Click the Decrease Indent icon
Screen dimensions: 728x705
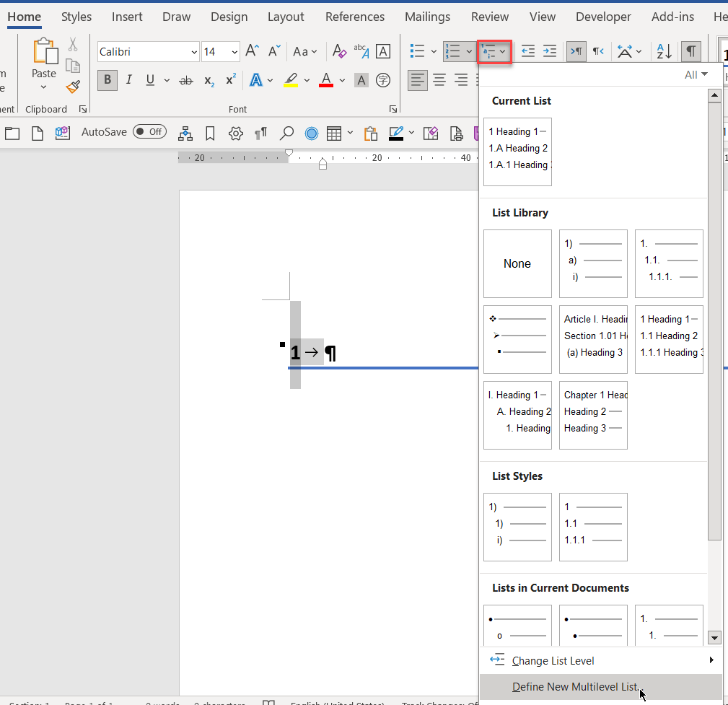point(528,51)
